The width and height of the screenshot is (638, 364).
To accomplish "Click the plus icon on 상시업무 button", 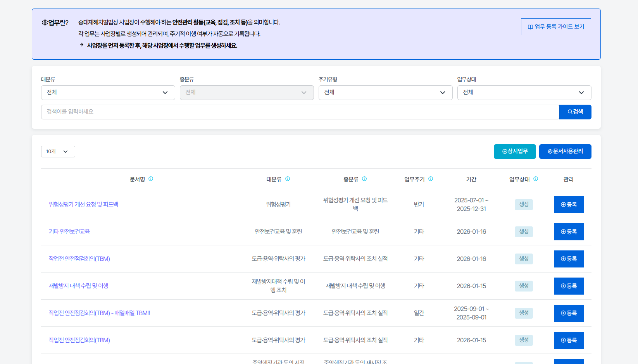I will [504, 151].
